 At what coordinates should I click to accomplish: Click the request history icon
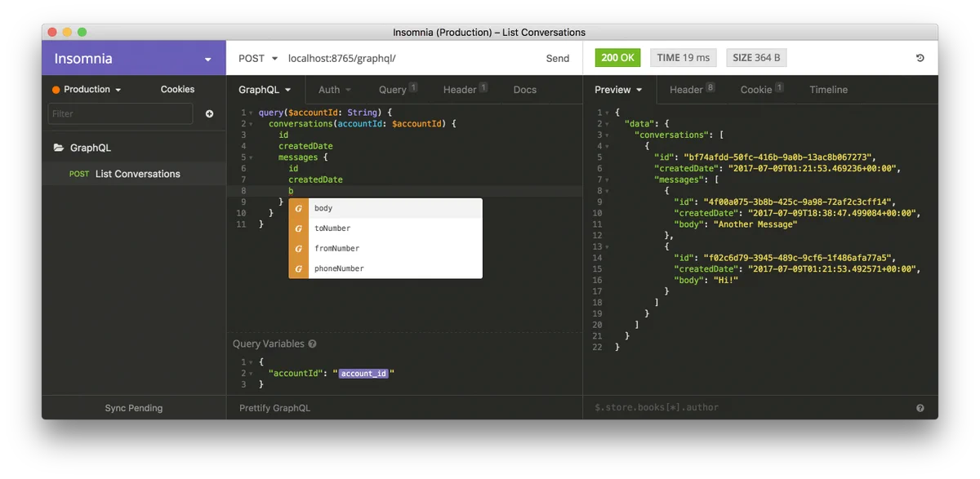coord(920,58)
